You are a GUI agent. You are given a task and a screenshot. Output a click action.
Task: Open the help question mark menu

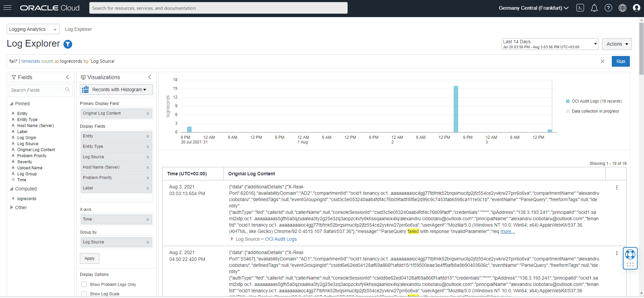(x=608, y=8)
